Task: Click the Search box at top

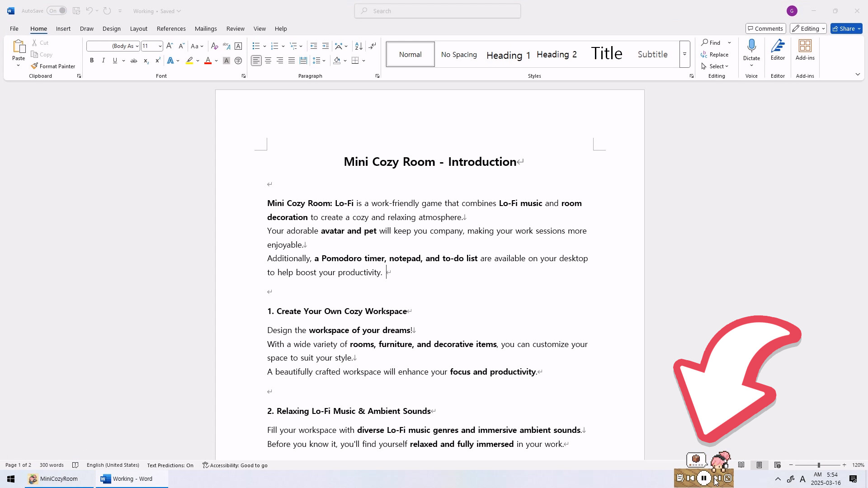Action: tap(437, 10)
